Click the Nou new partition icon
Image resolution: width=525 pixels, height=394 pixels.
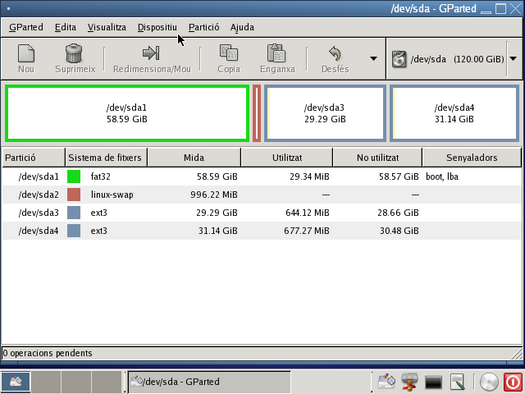pyautogui.click(x=26, y=53)
